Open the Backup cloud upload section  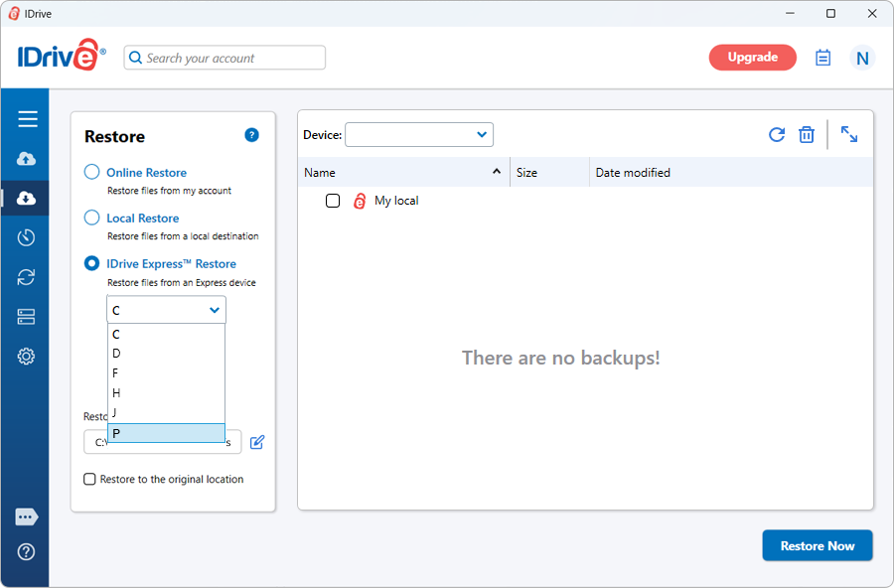[x=26, y=159]
